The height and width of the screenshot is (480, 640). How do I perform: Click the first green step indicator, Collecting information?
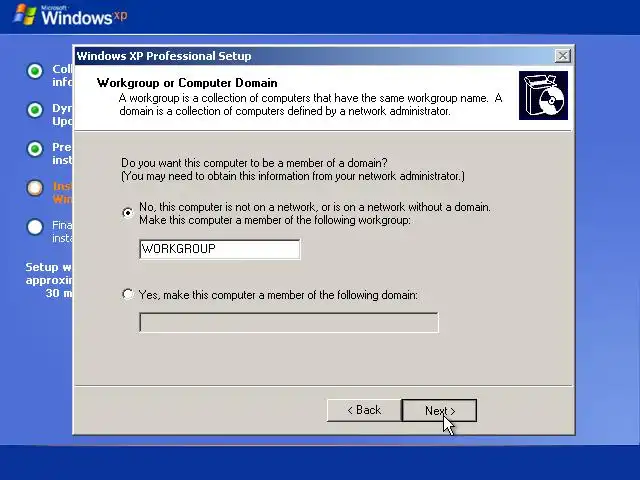(x=35, y=71)
